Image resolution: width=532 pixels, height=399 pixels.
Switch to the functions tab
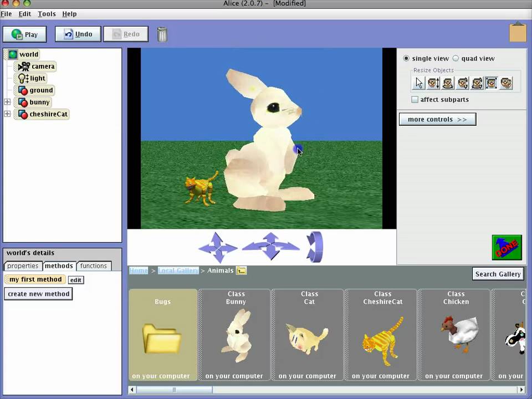pos(94,266)
